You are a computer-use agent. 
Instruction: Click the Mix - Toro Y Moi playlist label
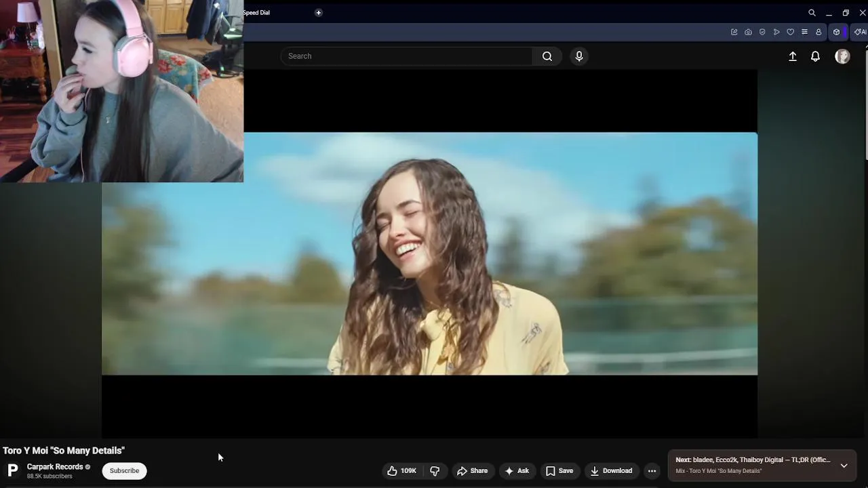[x=719, y=471]
